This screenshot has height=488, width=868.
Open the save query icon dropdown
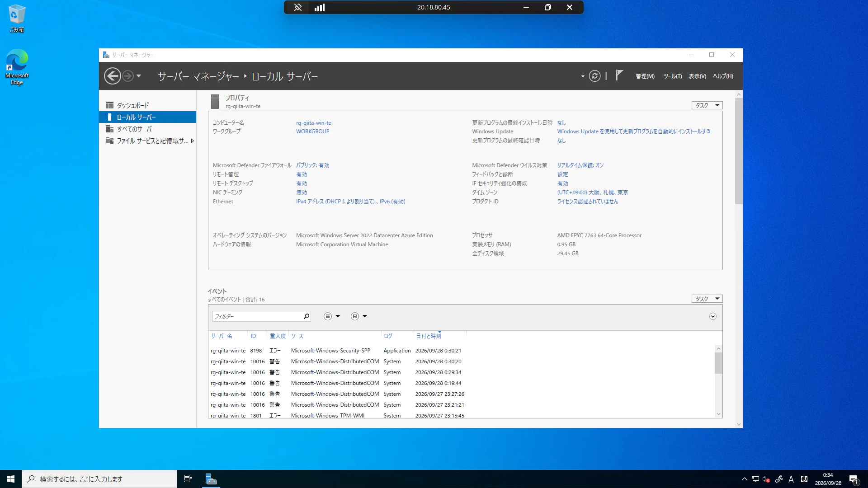click(359, 316)
